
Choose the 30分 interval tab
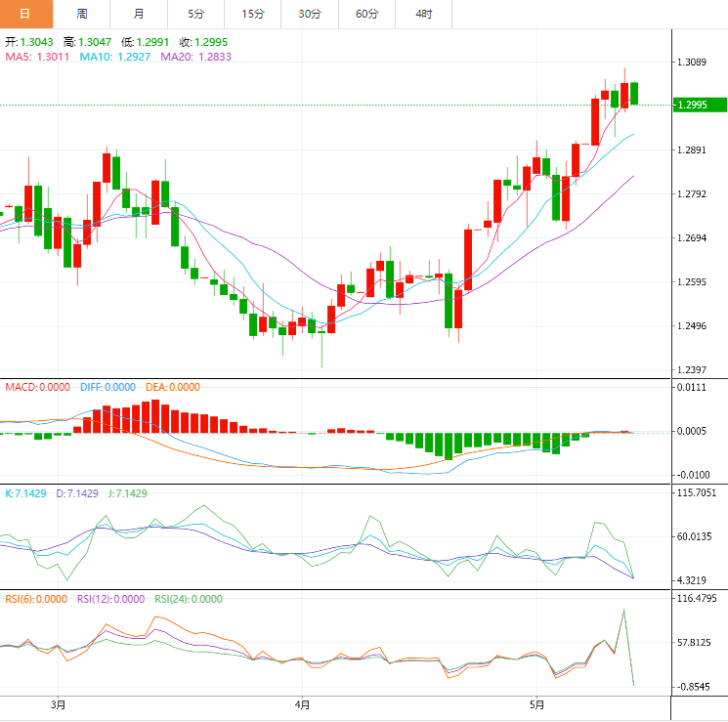tap(310, 14)
